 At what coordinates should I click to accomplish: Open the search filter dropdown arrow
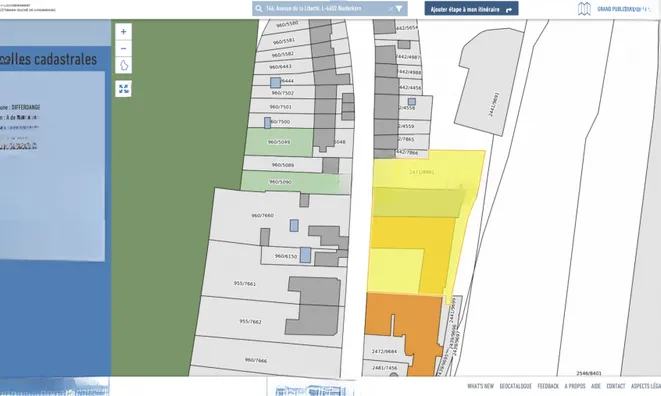pyautogui.click(x=399, y=8)
